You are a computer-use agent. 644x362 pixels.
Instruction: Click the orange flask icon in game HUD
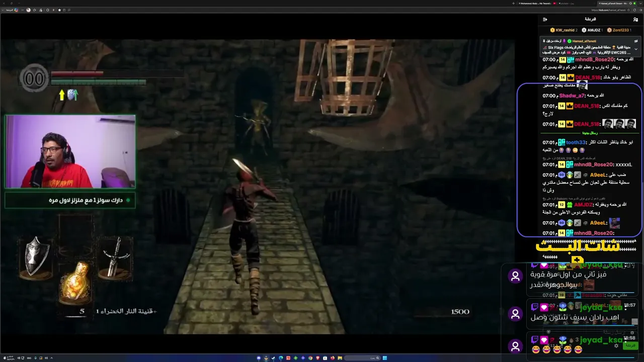click(x=75, y=283)
